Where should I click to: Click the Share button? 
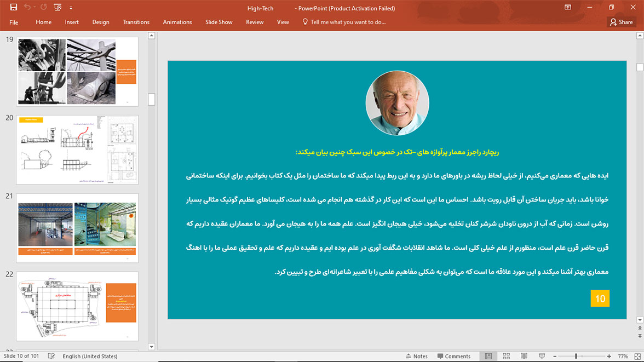(x=622, y=22)
